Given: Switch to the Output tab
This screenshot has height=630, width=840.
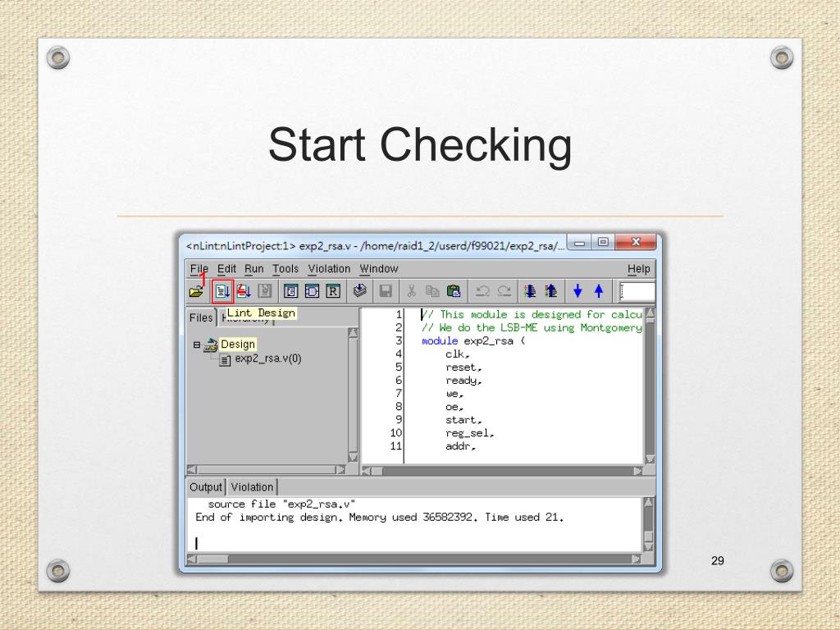Looking at the screenshot, I should [206, 487].
